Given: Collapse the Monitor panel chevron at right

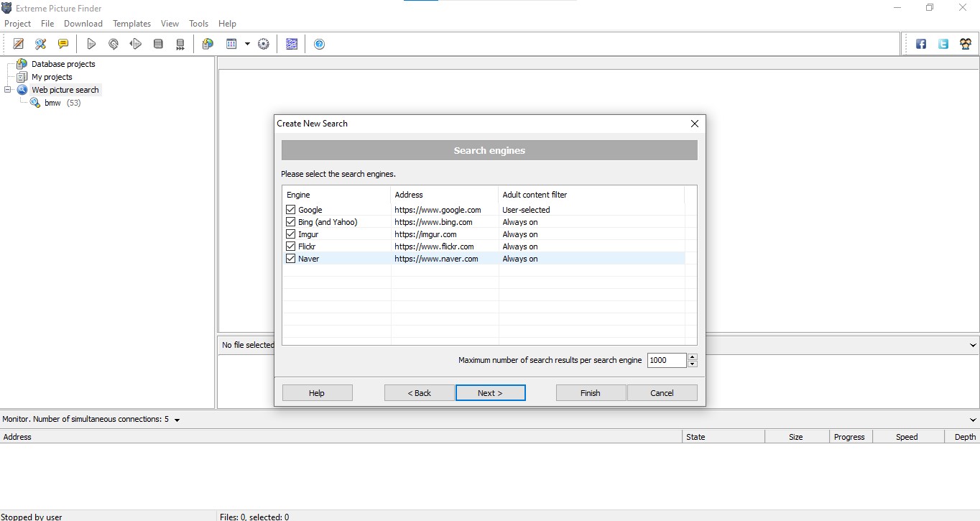Looking at the screenshot, I should click(973, 420).
